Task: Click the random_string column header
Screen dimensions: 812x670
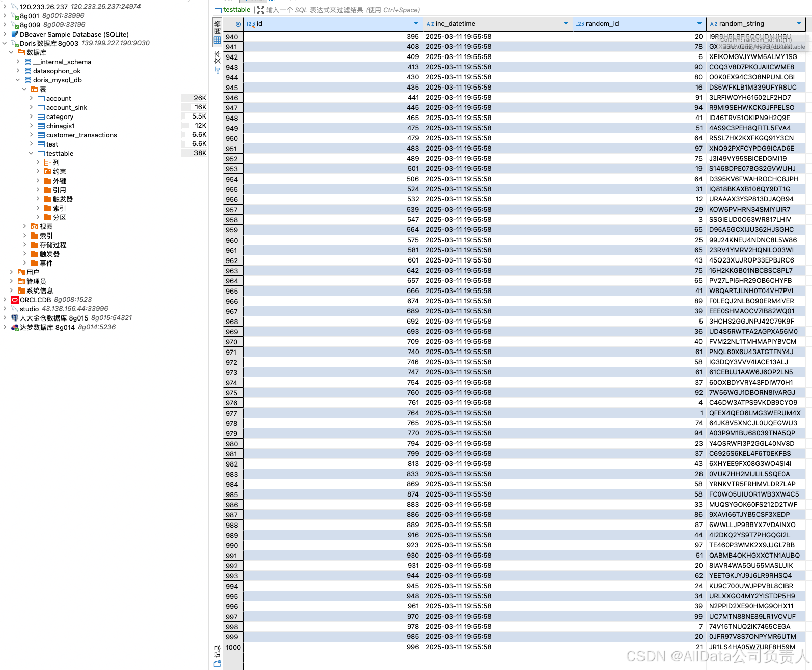Action: pos(756,24)
